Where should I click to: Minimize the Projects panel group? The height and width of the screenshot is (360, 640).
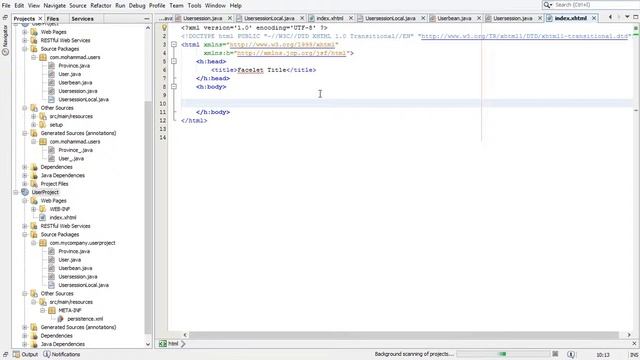click(x=147, y=19)
